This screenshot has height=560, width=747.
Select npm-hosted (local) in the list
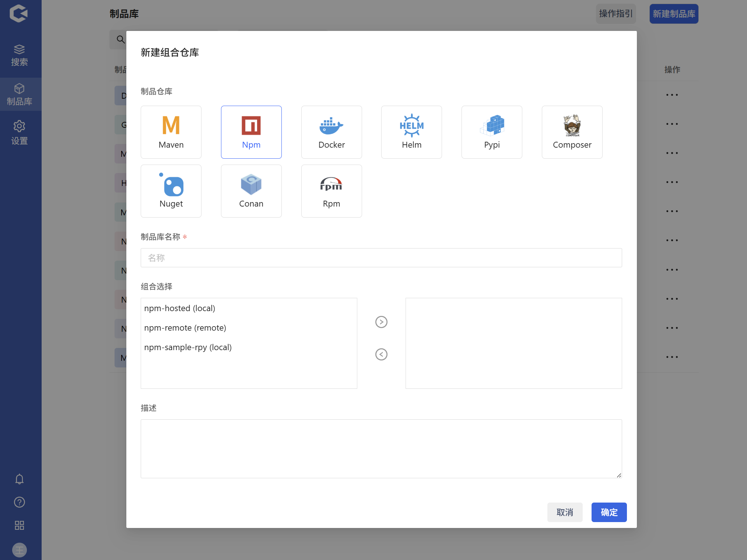pyautogui.click(x=180, y=308)
